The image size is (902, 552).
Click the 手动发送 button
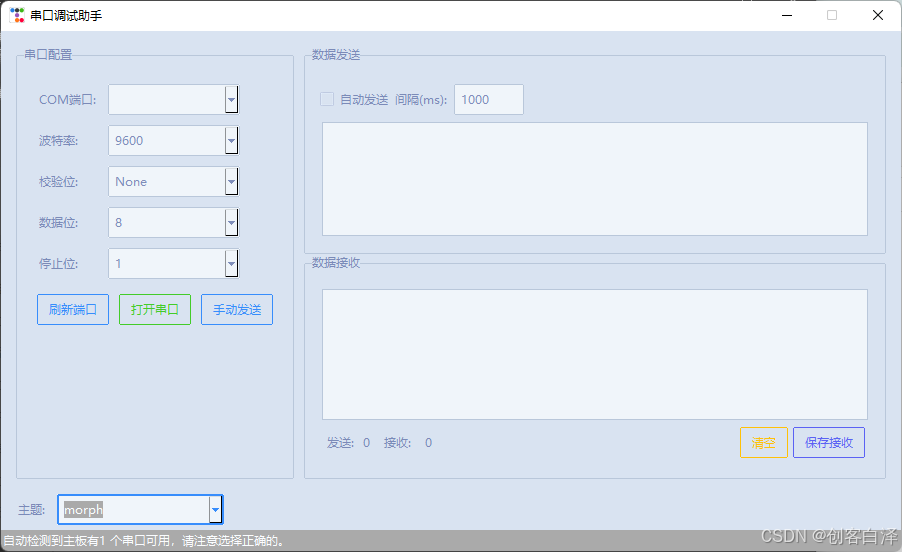point(237,309)
